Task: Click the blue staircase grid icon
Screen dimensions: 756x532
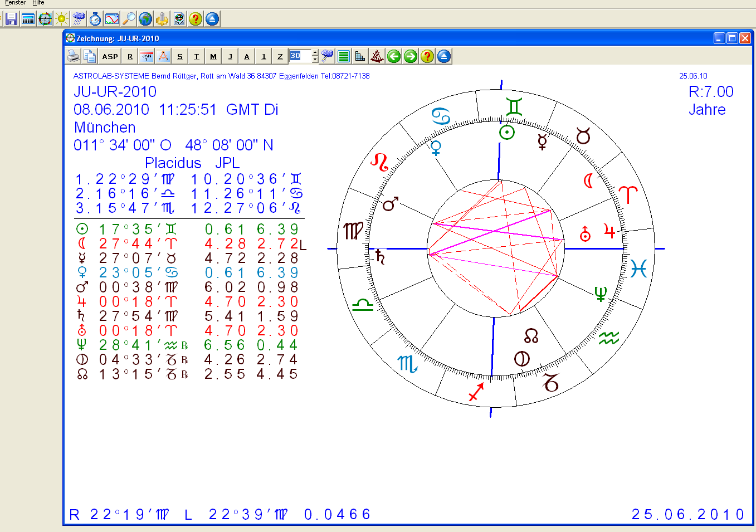Action: (360, 56)
